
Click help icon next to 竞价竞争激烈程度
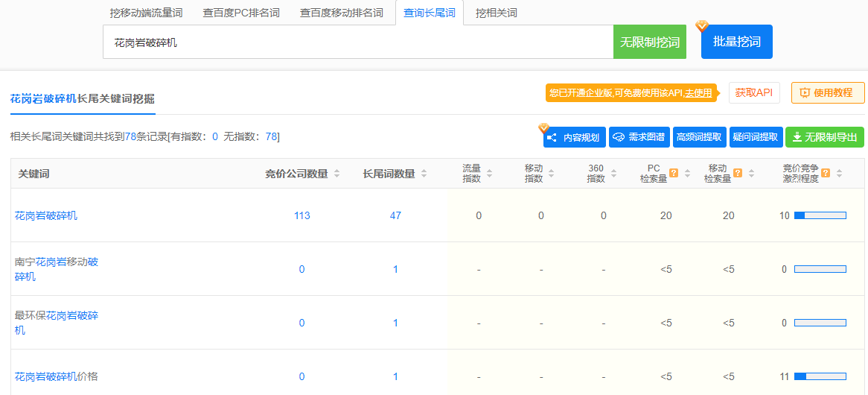[x=826, y=173]
